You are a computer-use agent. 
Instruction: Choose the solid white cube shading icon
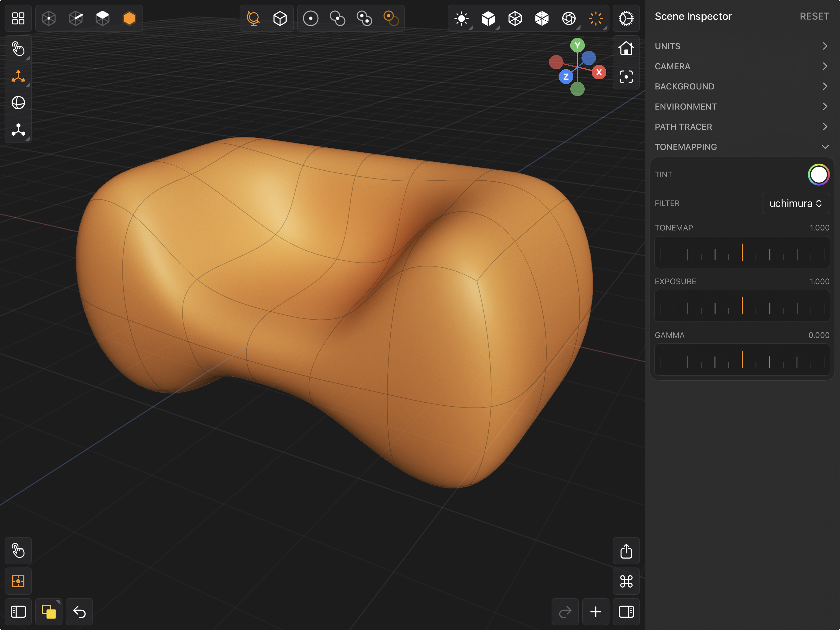[x=488, y=18]
